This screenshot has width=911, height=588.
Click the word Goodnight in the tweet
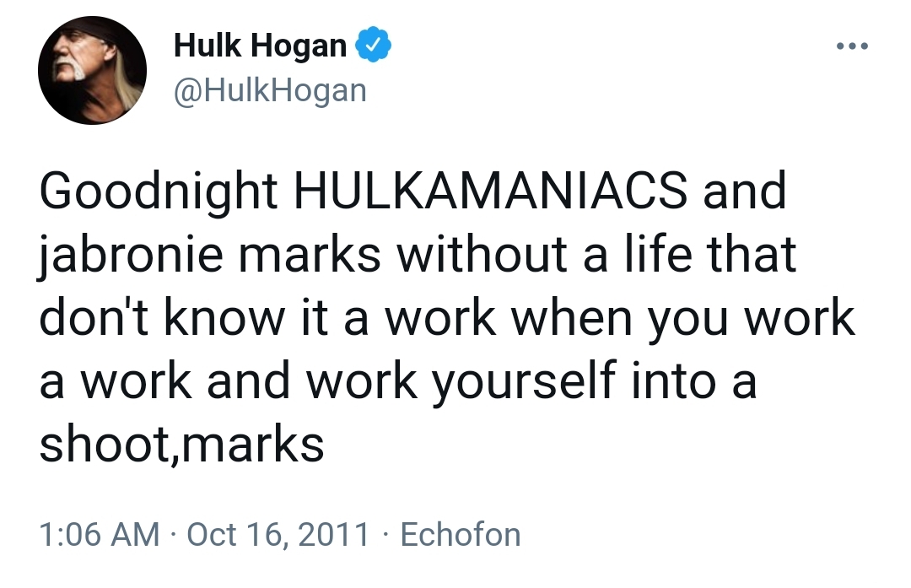pos(158,192)
